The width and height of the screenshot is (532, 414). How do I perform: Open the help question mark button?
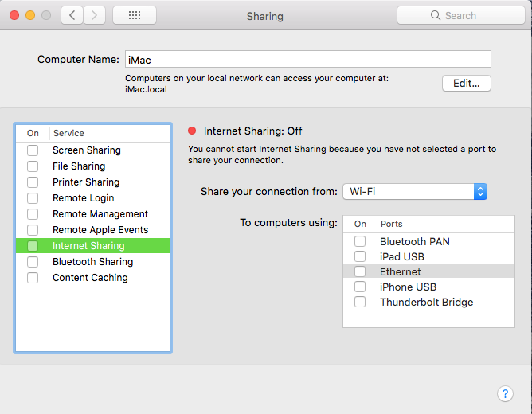coord(505,393)
